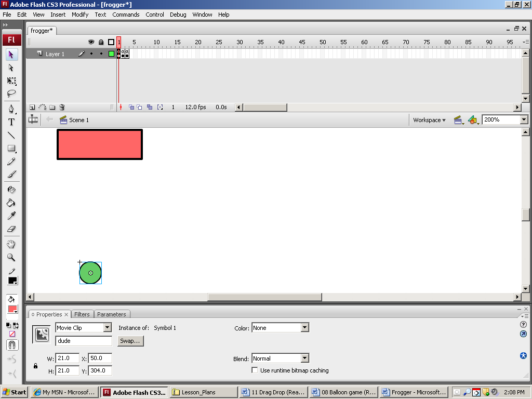The height and width of the screenshot is (399, 532).
Task: Select the Hand tool
Action: [11, 244]
